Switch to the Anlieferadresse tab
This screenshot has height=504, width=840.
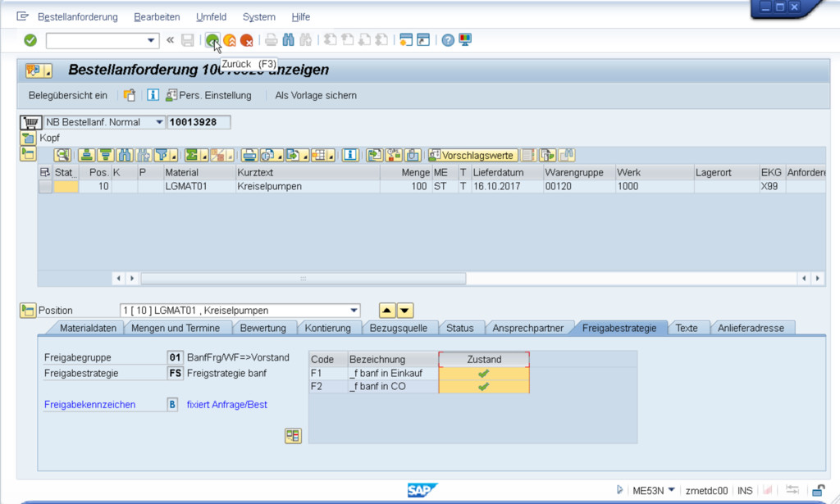751,328
